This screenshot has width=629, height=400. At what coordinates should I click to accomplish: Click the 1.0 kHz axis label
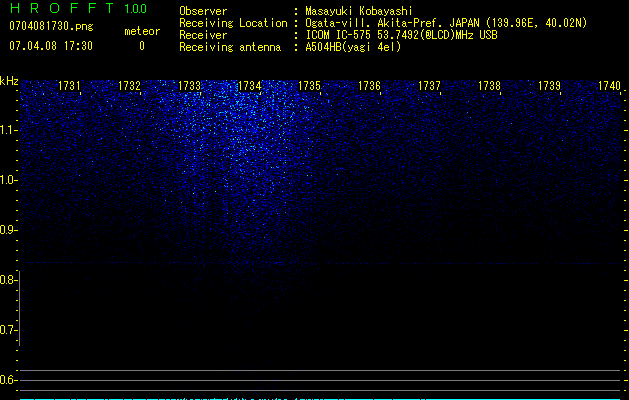click(x=8, y=180)
